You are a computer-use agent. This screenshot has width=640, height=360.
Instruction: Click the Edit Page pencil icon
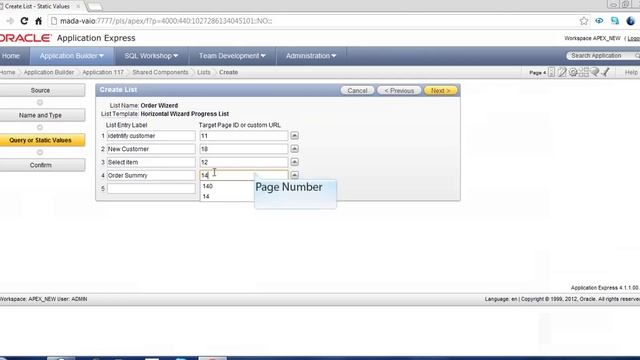point(562,72)
